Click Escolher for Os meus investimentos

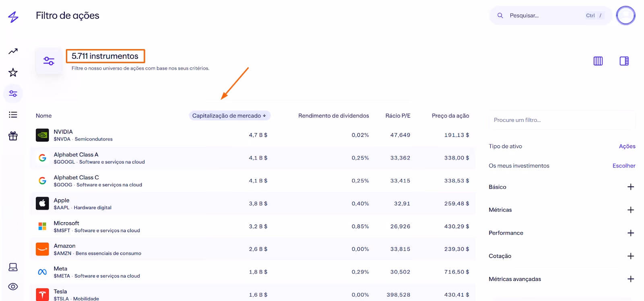pyautogui.click(x=624, y=165)
